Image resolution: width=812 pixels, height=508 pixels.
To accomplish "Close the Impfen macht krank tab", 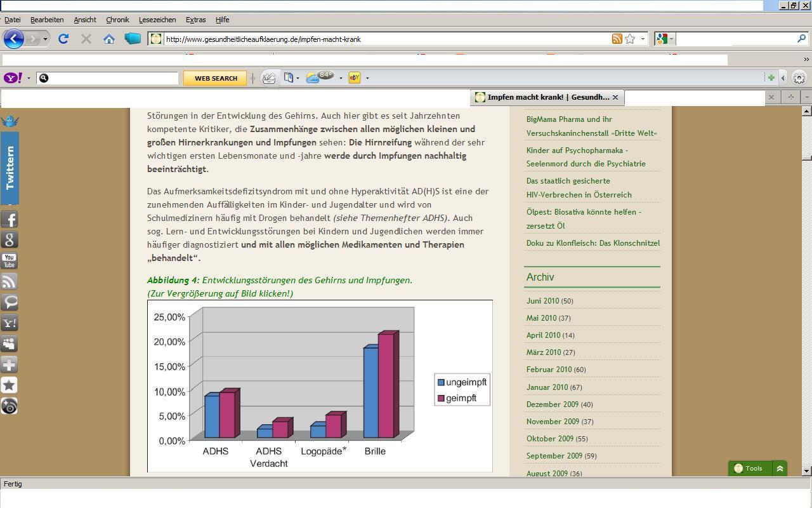I will pos(615,97).
